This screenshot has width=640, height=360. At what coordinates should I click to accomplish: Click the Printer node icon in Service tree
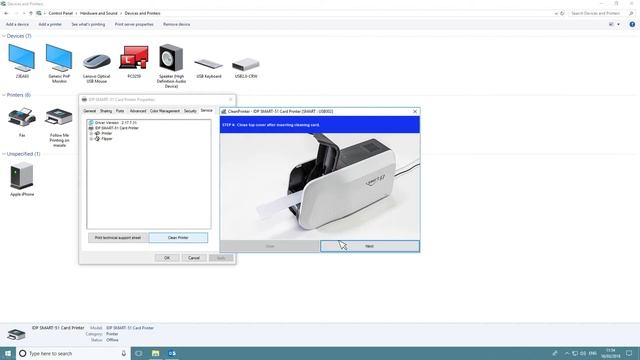tap(97, 133)
